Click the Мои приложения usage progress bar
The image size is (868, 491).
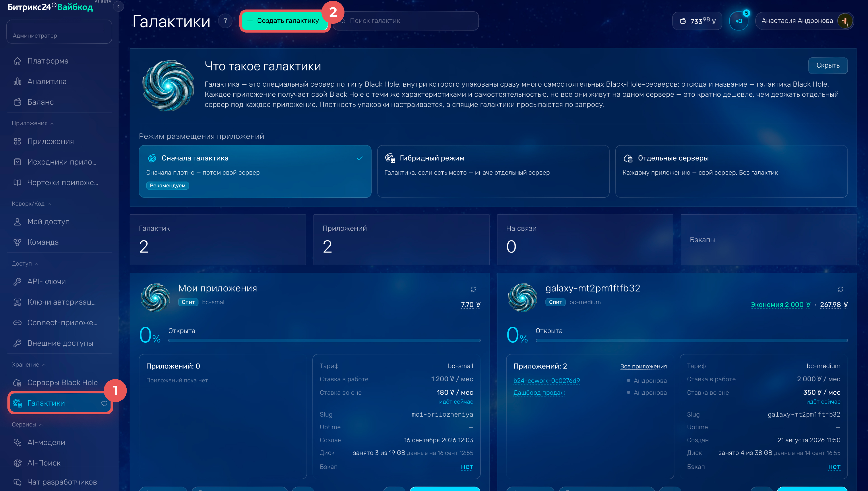pos(324,341)
